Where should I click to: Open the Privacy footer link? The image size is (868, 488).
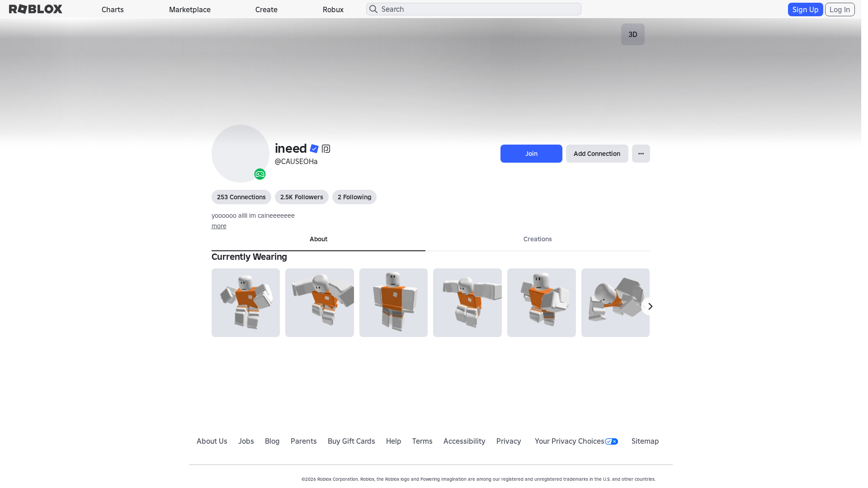point(509,441)
